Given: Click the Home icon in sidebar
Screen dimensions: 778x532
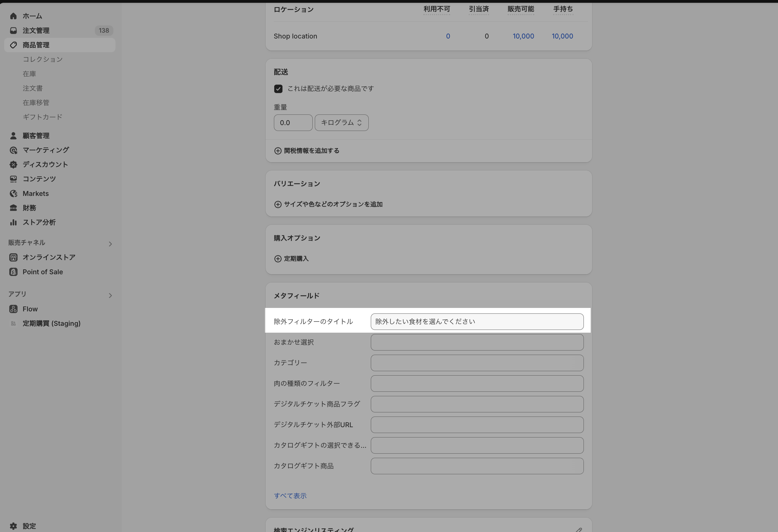Looking at the screenshot, I should tap(13, 16).
